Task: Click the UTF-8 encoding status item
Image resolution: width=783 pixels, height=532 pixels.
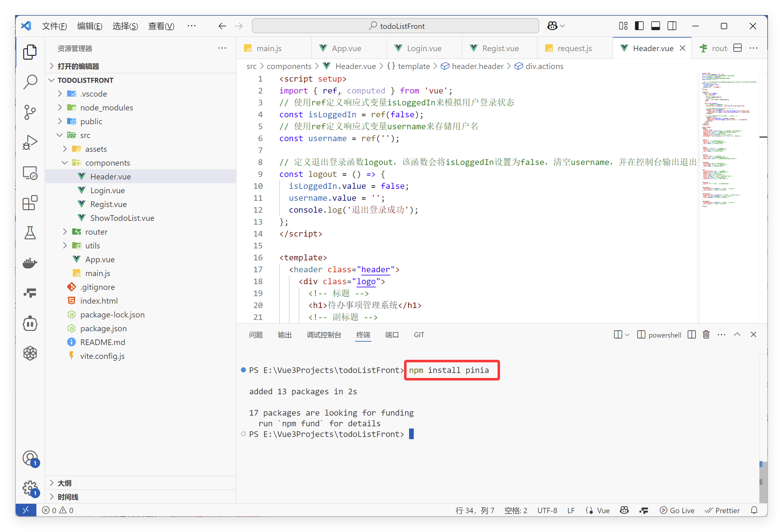Action: (x=547, y=510)
